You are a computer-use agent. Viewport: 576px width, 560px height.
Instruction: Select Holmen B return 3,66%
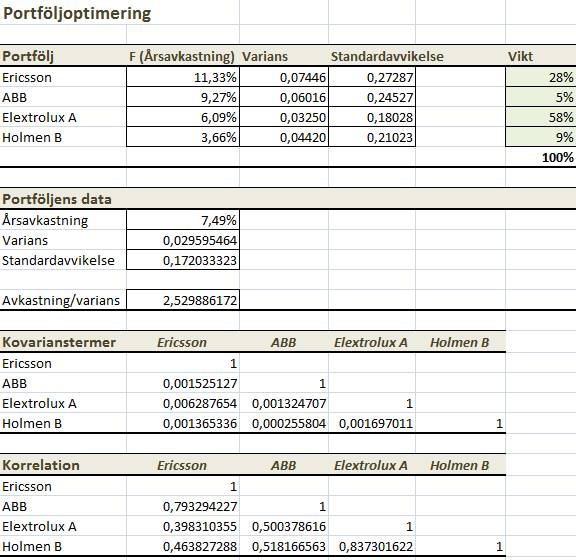(183, 137)
